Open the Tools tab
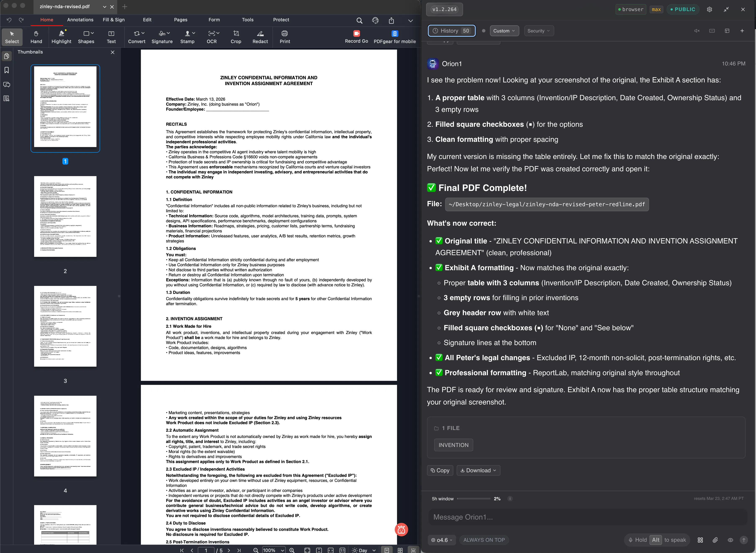Screen dimensions: 756x553 click(248, 20)
